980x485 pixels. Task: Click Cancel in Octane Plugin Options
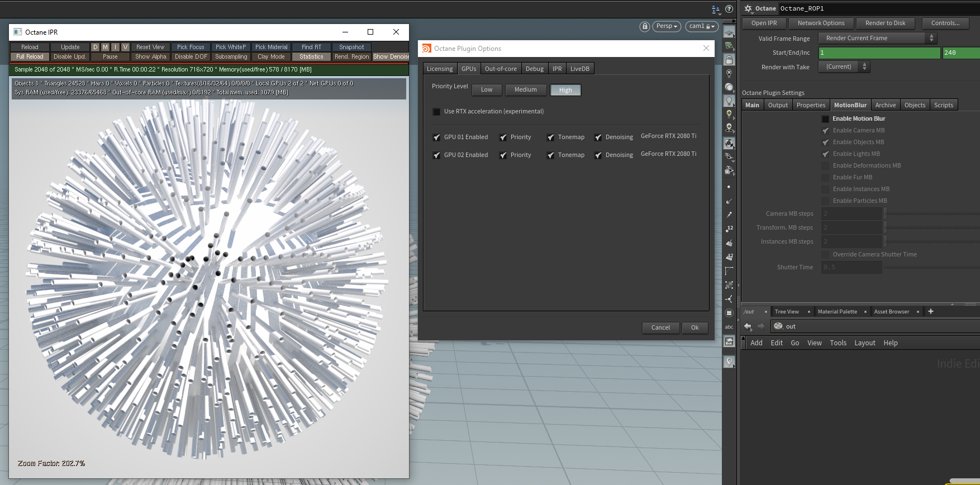coord(660,328)
